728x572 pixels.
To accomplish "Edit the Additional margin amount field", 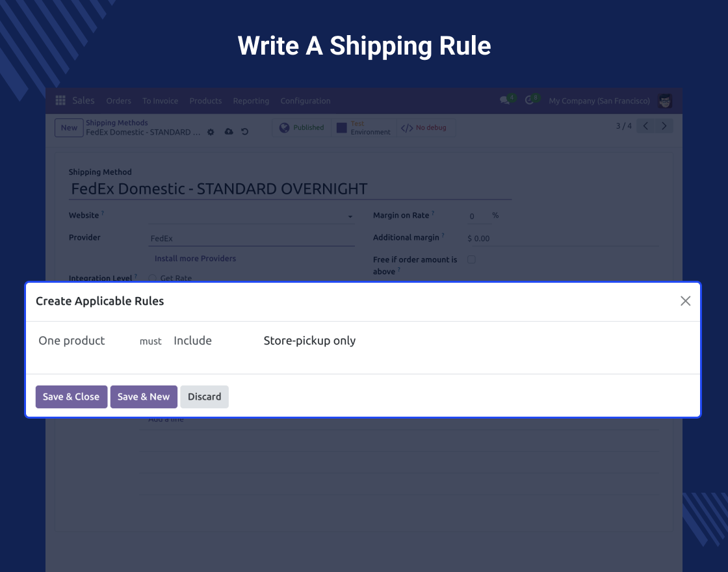I will 563,238.
